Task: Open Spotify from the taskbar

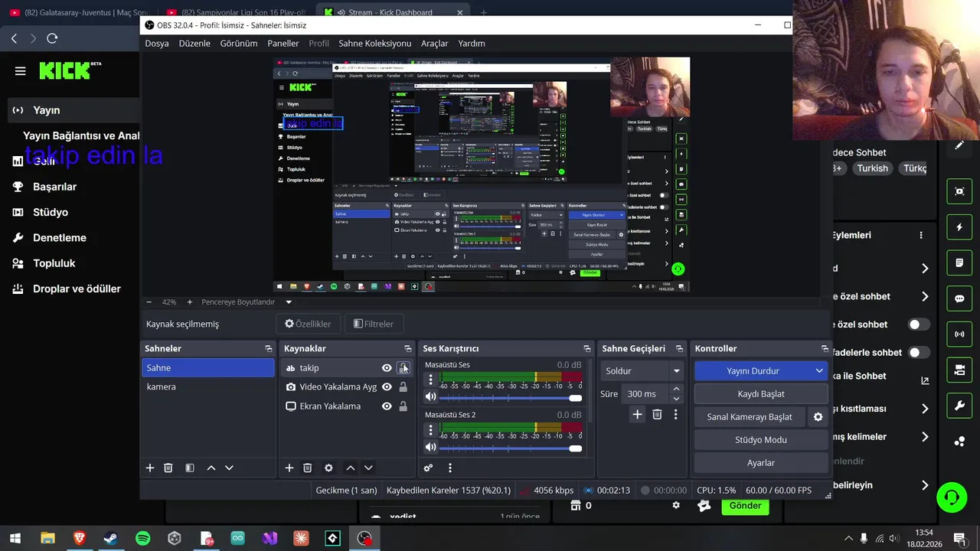Action: point(142,539)
